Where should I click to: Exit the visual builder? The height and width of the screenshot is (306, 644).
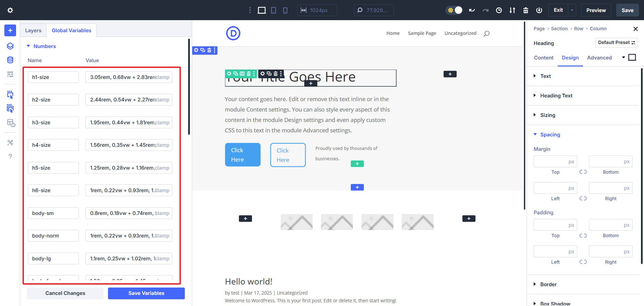pyautogui.click(x=558, y=10)
